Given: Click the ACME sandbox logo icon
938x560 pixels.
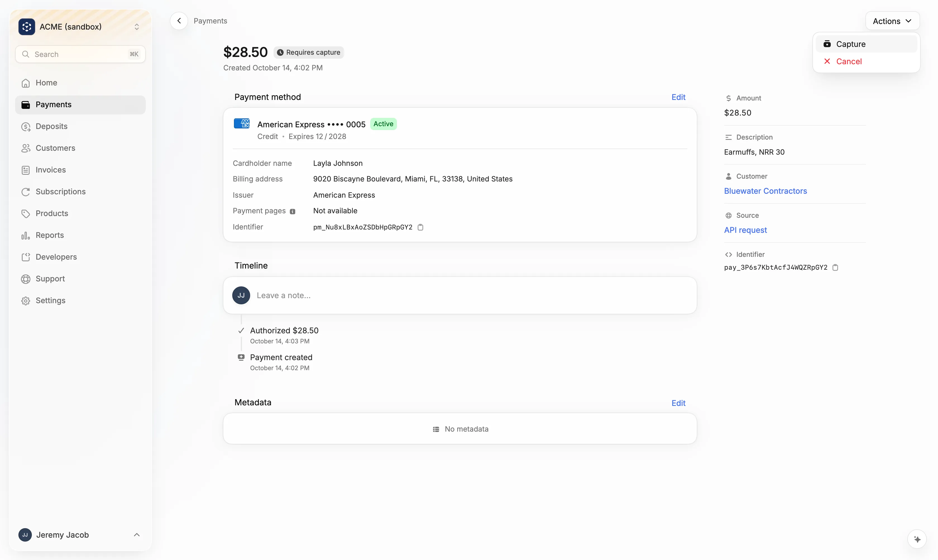Looking at the screenshot, I should [x=27, y=27].
